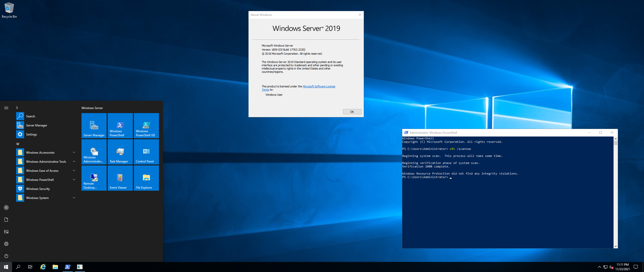Screen dimensions: 644x272
Task: Switch to About Windows on the taskbar
Action: [x=80, y=267]
